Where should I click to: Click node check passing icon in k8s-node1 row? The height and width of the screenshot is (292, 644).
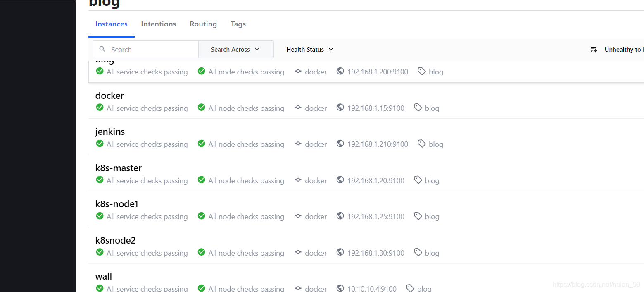pos(202,216)
